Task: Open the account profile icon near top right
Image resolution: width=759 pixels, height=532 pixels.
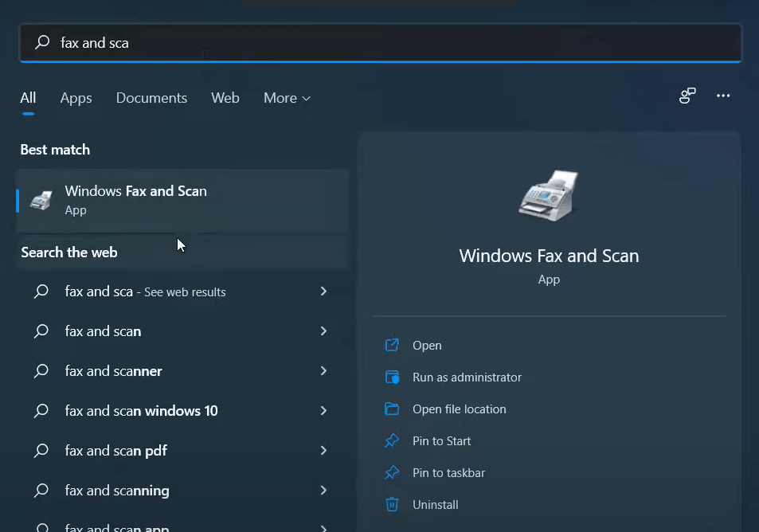Action: tap(687, 96)
